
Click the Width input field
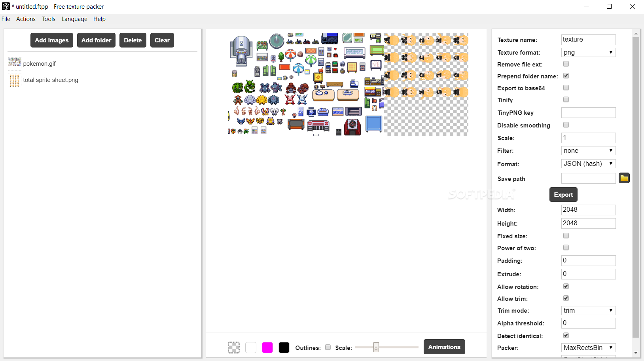click(589, 210)
